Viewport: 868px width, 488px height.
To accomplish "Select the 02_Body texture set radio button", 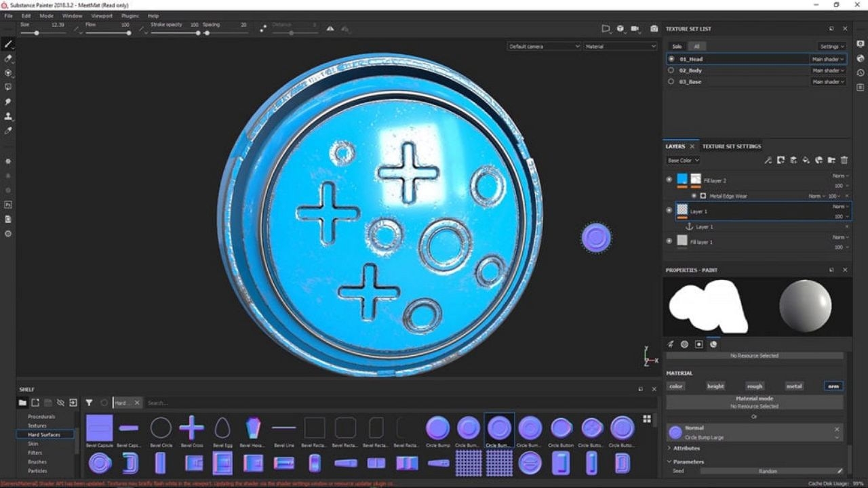I will point(671,70).
